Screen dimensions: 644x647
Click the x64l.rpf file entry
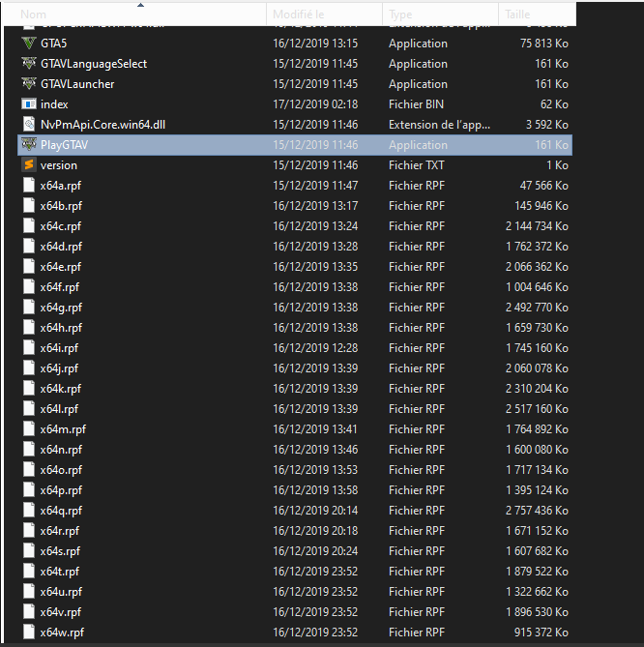tap(60, 409)
